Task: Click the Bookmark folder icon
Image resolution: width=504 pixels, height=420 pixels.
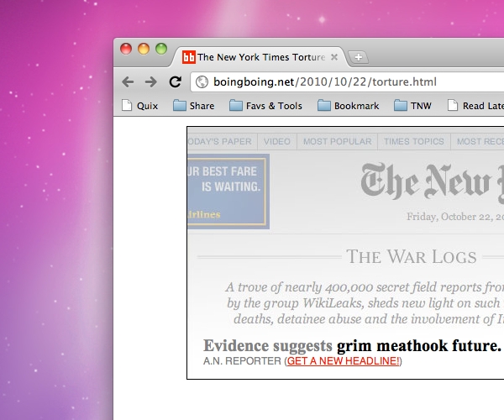Action: (x=324, y=105)
